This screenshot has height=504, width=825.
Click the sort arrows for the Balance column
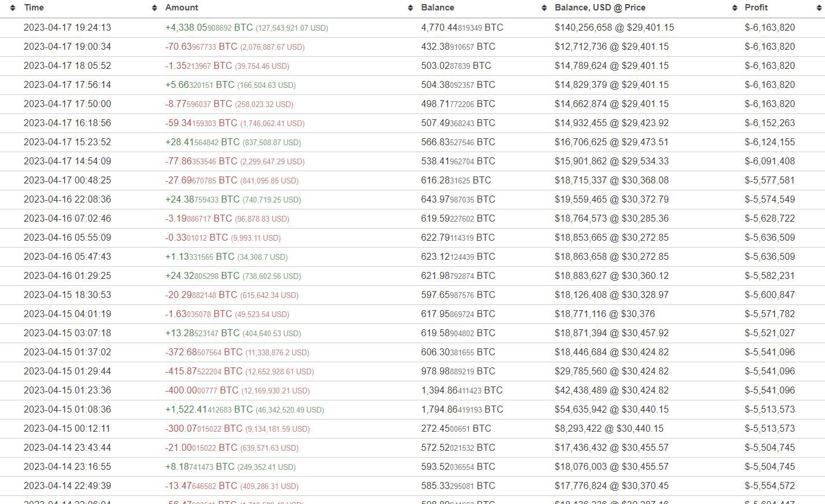coord(544,8)
